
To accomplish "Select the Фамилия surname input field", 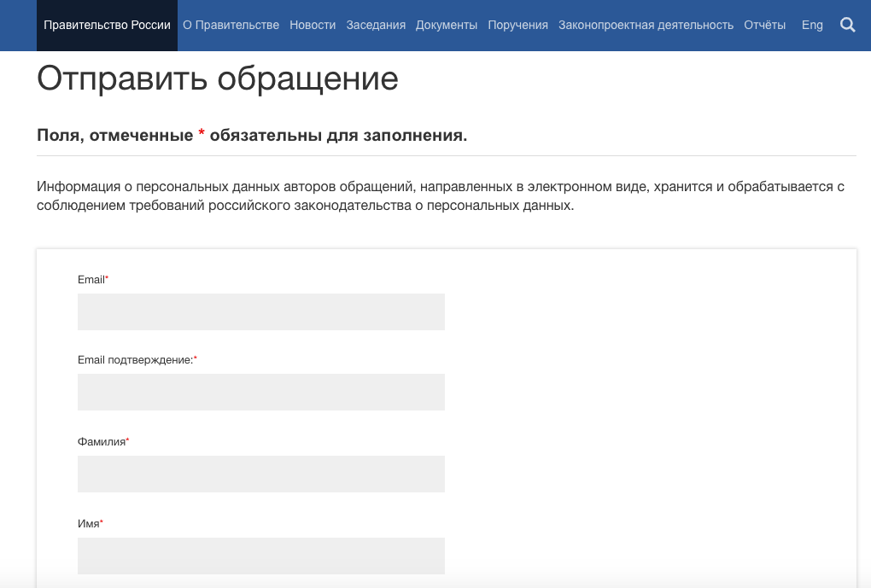I will click(x=260, y=474).
